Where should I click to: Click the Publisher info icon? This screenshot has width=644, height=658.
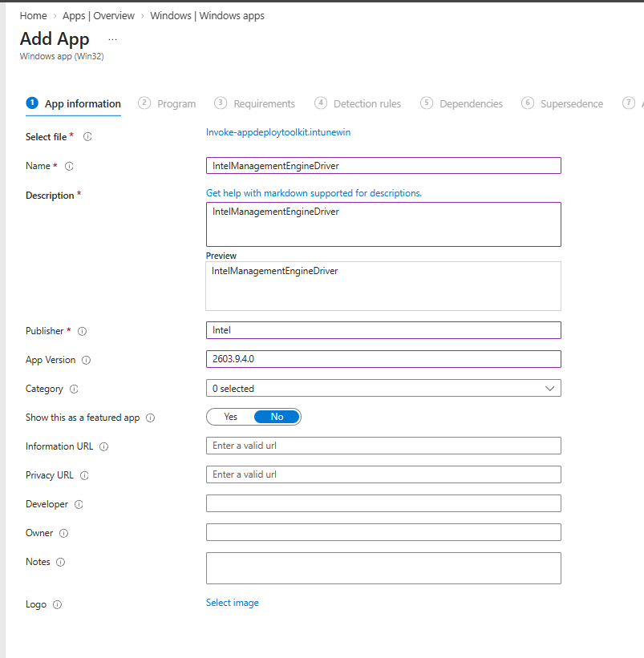pyautogui.click(x=83, y=331)
